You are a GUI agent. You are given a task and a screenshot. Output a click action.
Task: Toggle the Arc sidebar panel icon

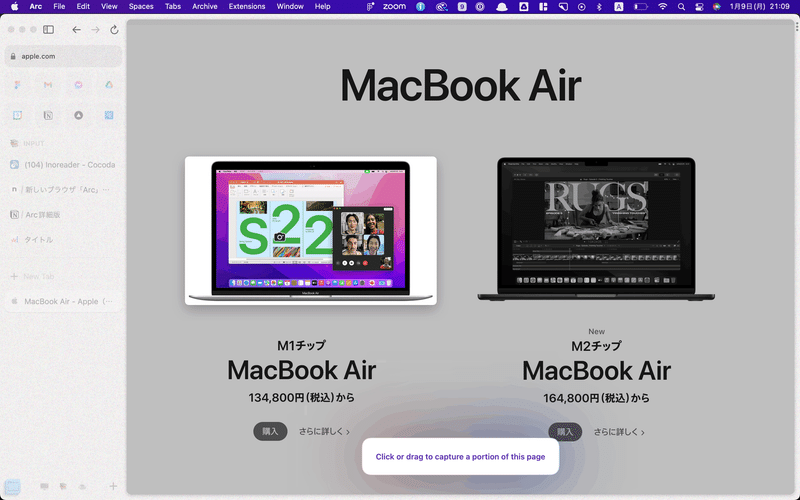48,30
